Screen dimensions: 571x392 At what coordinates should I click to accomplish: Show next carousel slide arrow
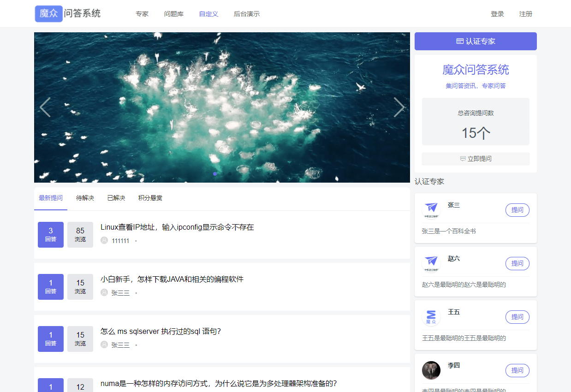click(399, 107)
